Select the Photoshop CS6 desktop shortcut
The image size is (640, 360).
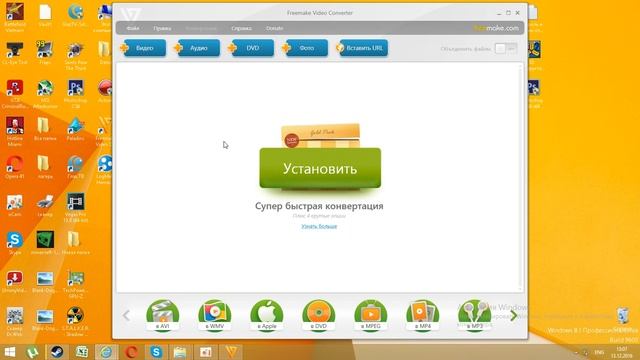click(x=76, y=94)
